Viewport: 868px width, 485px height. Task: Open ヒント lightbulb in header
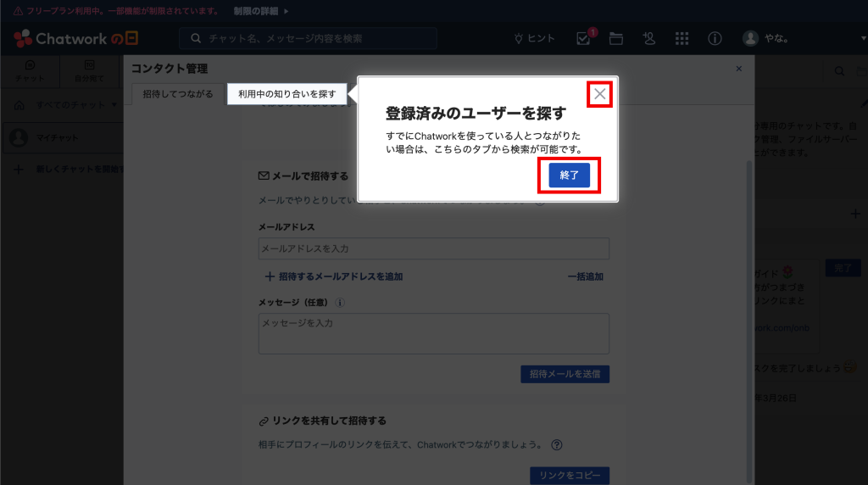pyautogui.click(x=534, y=38)
